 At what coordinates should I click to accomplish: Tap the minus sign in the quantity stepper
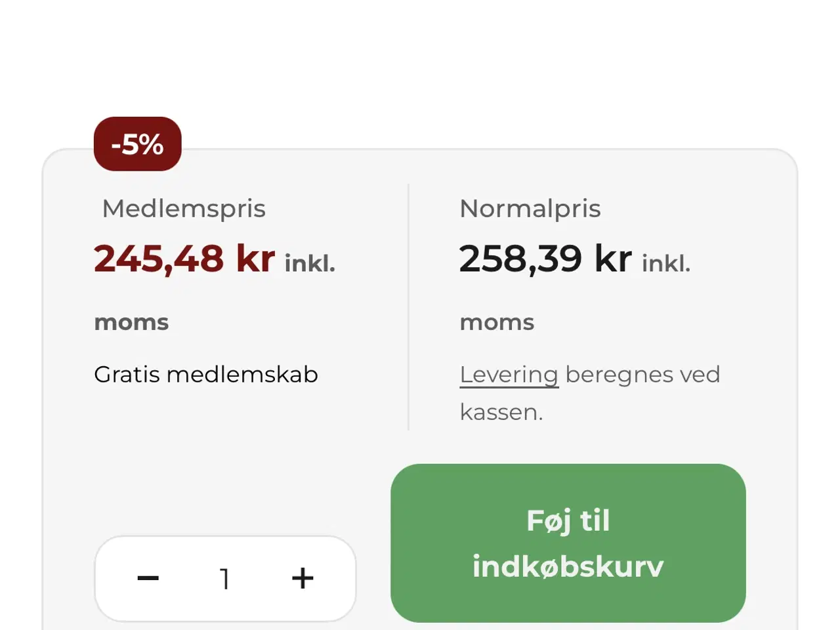pos(148,578)
